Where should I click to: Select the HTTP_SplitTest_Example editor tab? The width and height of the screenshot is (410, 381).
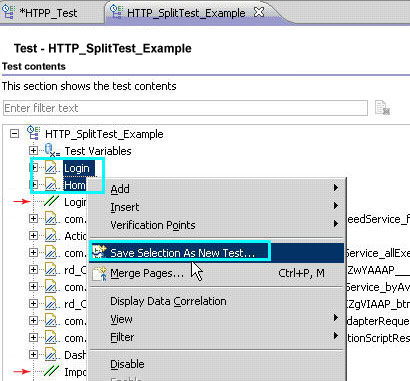tap(186, 13)
